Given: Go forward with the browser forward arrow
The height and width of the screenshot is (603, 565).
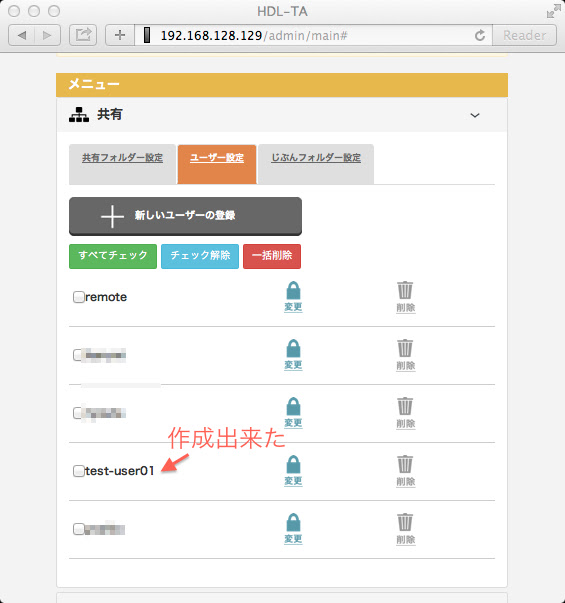Looking at the screenshot, I should 47,35.
